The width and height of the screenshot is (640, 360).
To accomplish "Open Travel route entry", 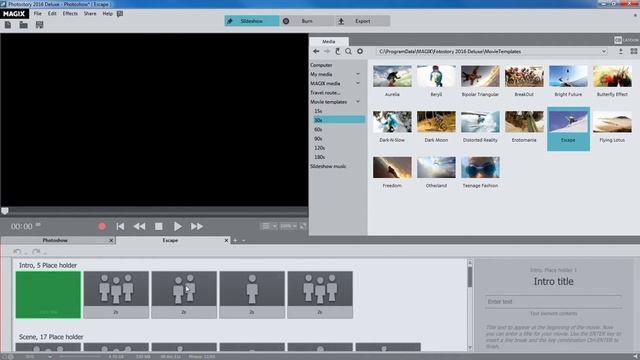I will (x=325, y=93).
